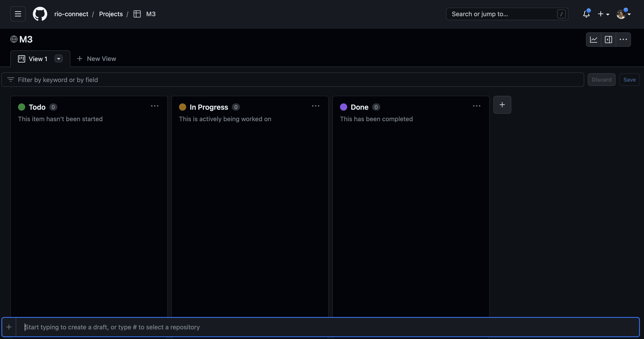Click the purple Done status dot
644x339 pixels.
click(x=344, y=107)
